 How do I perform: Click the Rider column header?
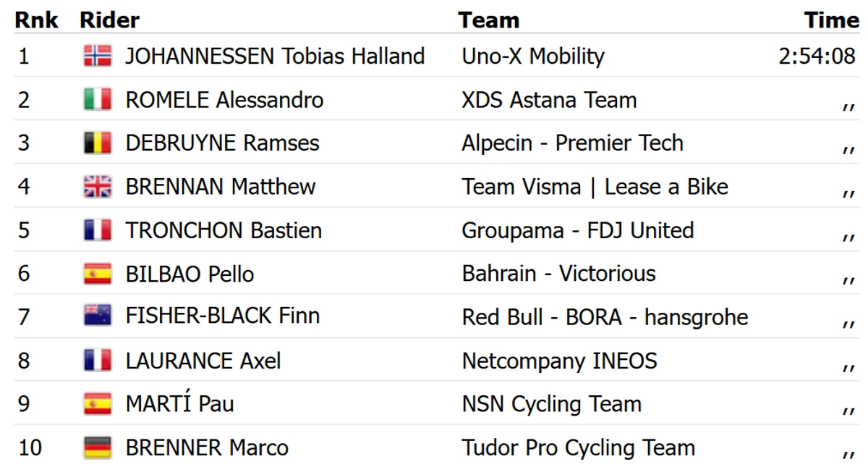(x=110, y=20)
